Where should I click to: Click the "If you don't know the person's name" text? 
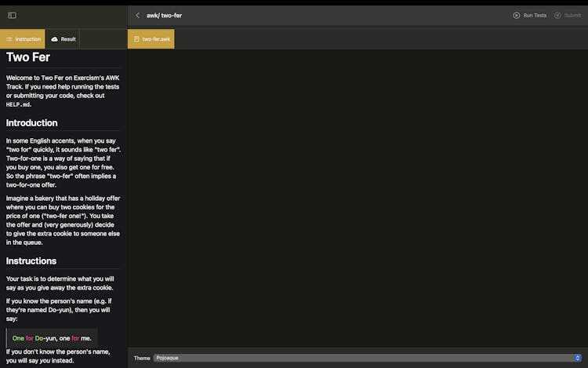[58, 356]
